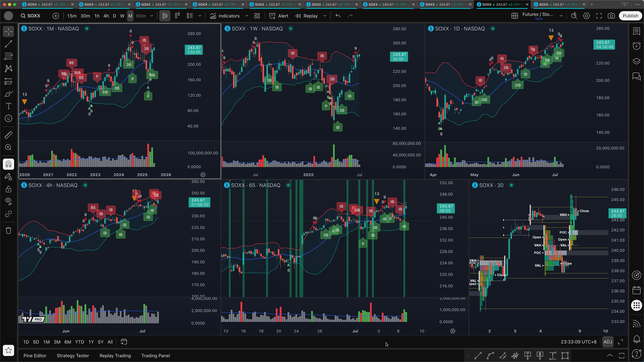
Task: Open chart settings hexagon icon
Action: (586, 16)
